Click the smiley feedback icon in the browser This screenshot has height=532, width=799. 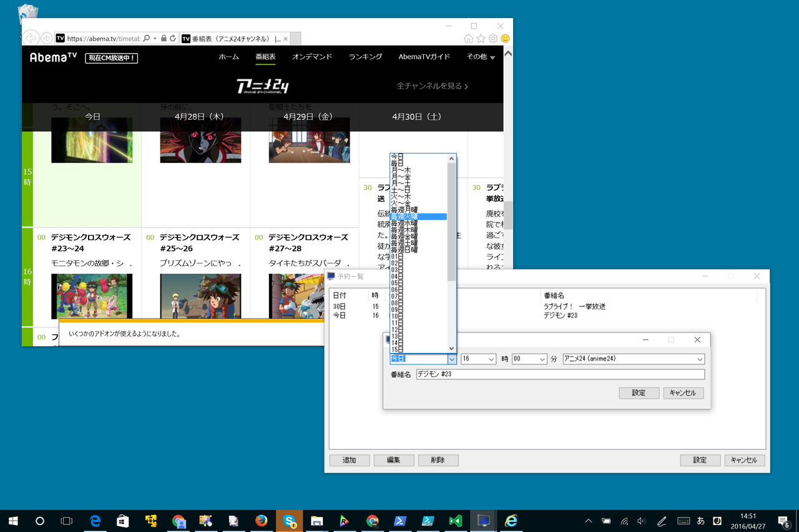(505, 39)
